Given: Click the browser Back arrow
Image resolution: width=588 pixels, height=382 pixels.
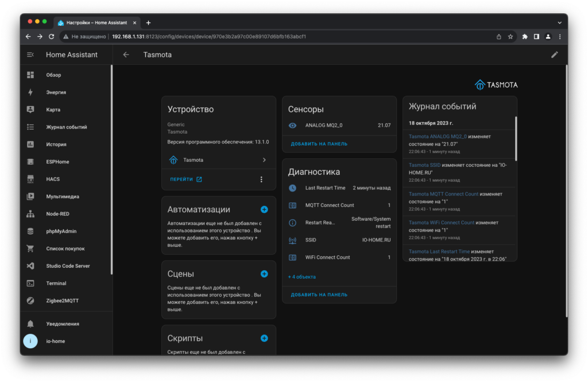Looking at the screenshot, I should pyautogui.click(x=28, y=37).
